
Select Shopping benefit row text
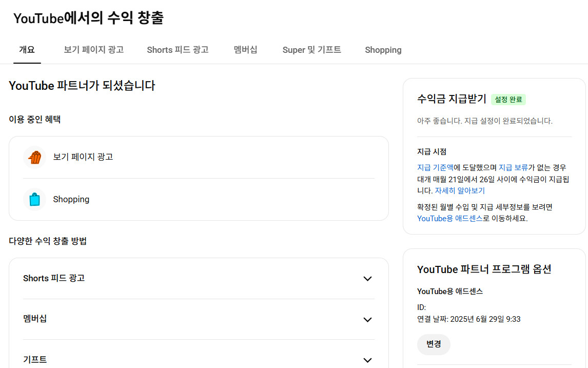coord(71,199)
